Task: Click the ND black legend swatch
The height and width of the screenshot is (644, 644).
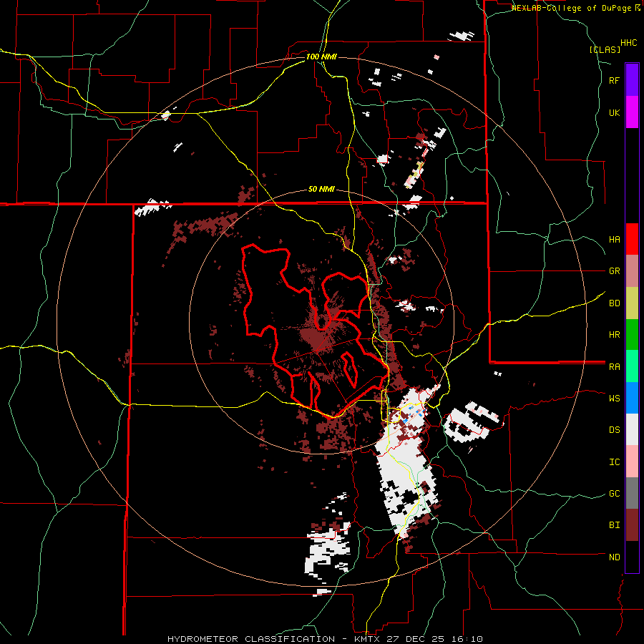Action: [x=632, y=557]
